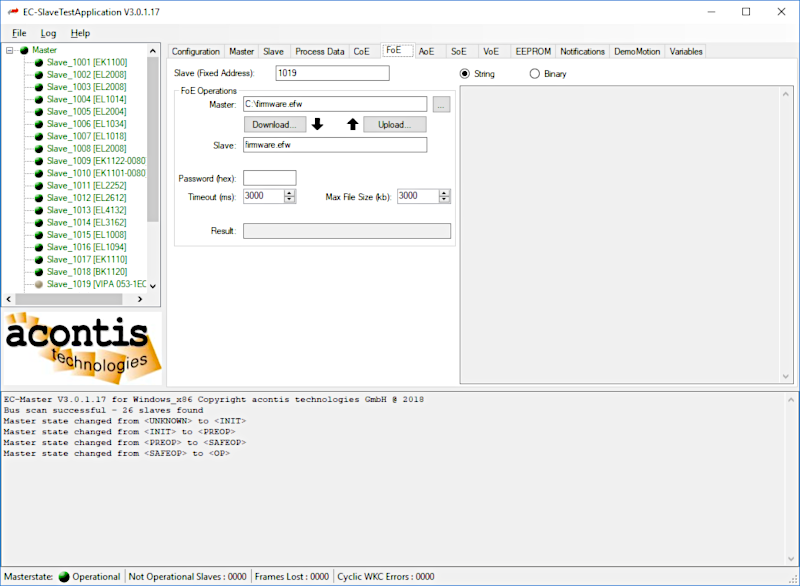
Task: Click the green icon of Slave_1013 EL4132
Action: point(39,210)
